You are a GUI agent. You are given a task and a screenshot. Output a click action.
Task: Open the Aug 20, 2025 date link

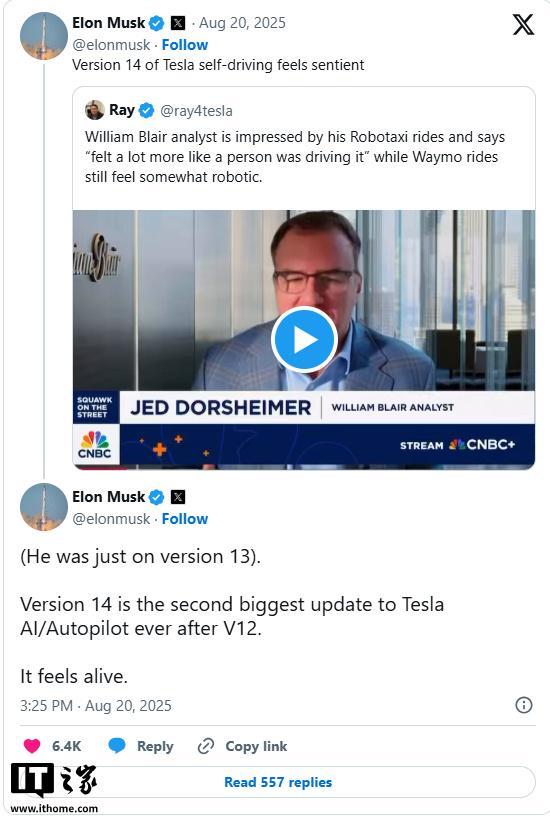(x=242, y=23)
